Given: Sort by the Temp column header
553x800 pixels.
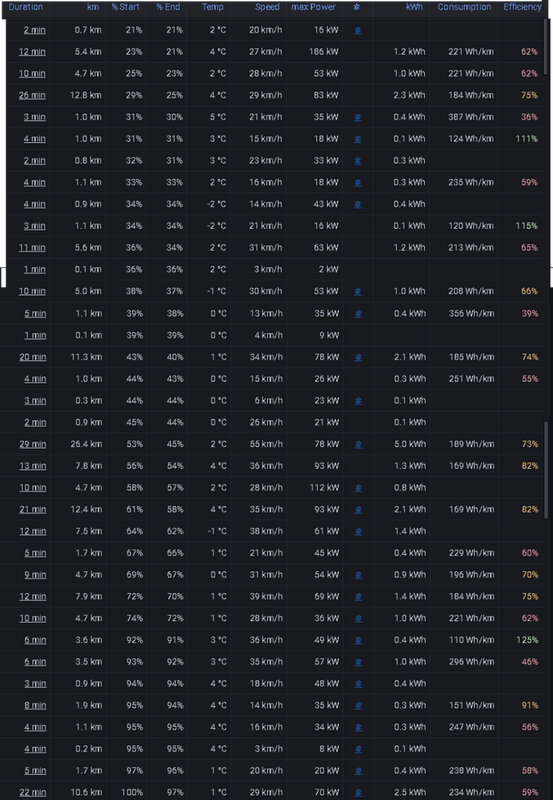Looking at the screenshot, I should [x=212, y=7].
